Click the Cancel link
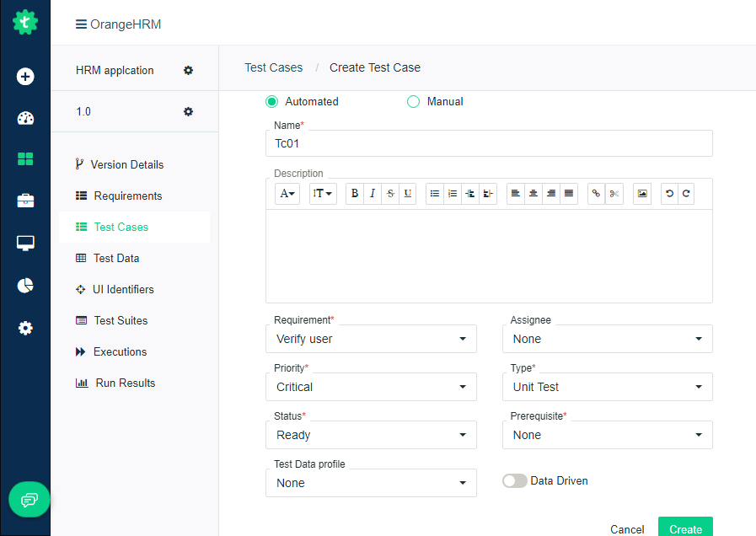Screen dimensions: 756x536 pyautogui.click(x=627, y=529)
